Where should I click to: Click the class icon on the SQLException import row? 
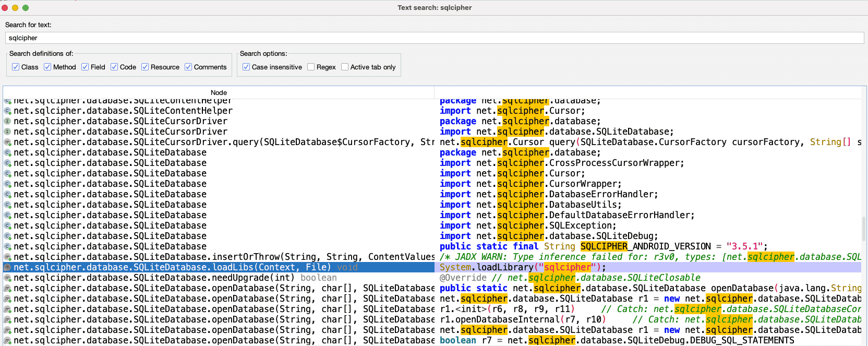(x=7, y=225)
